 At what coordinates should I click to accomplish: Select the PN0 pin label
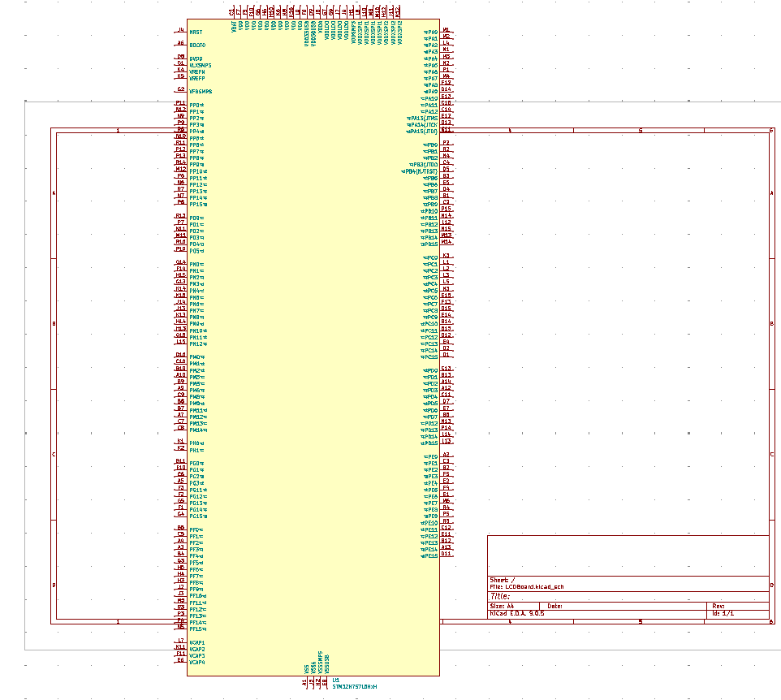pos(195,265)
